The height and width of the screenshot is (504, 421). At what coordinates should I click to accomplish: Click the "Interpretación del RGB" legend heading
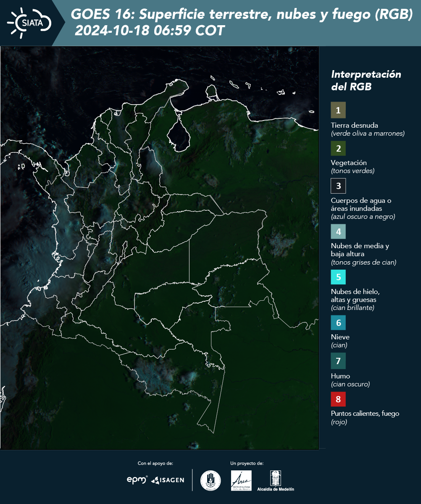click(366, 80)
